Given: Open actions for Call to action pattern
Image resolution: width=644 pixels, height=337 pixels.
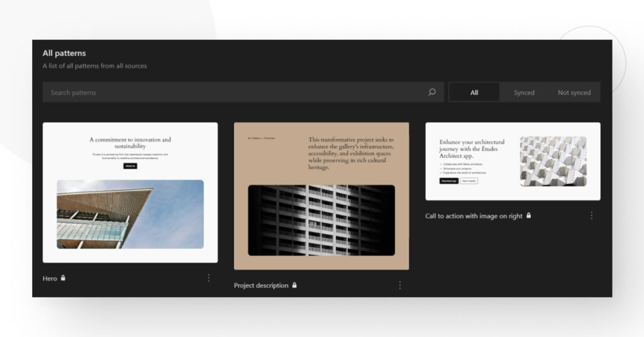Looking at the screenshot, I should pyautogui.click(x=591, y=216).
